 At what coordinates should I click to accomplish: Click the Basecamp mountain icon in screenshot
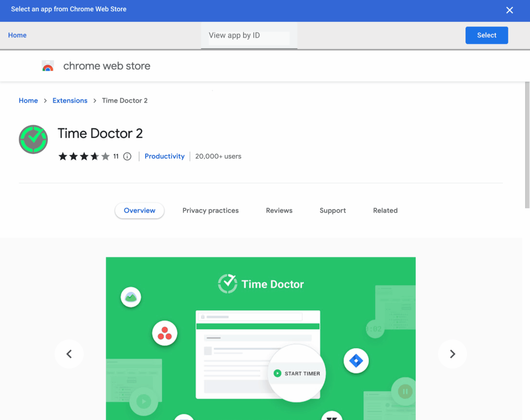(131, 297)
